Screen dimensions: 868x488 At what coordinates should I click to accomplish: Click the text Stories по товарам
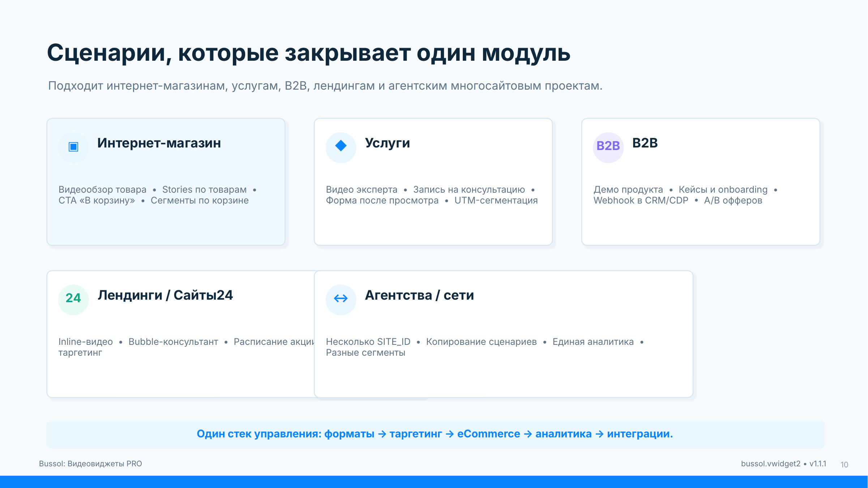pos(204,189)
